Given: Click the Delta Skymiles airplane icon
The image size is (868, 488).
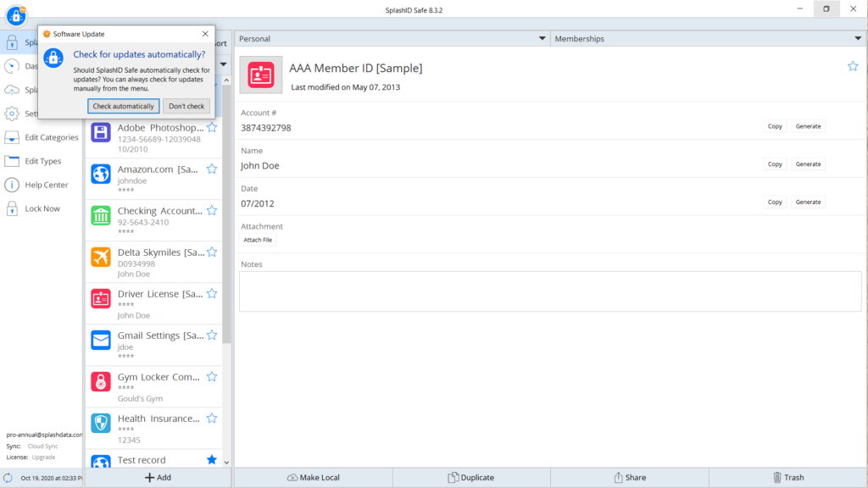Looking at the screenshot, I should coord(101,257).
